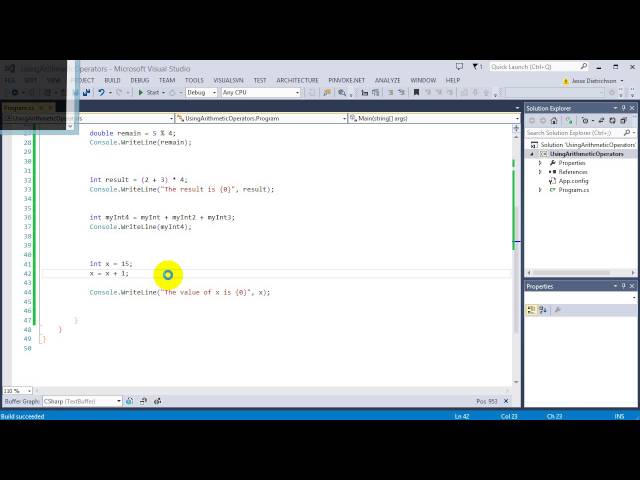The image size is (640, 480).
Task: Open the ARCHITECTURE menu
Action: pyautogui.click(x=298, y=80)
